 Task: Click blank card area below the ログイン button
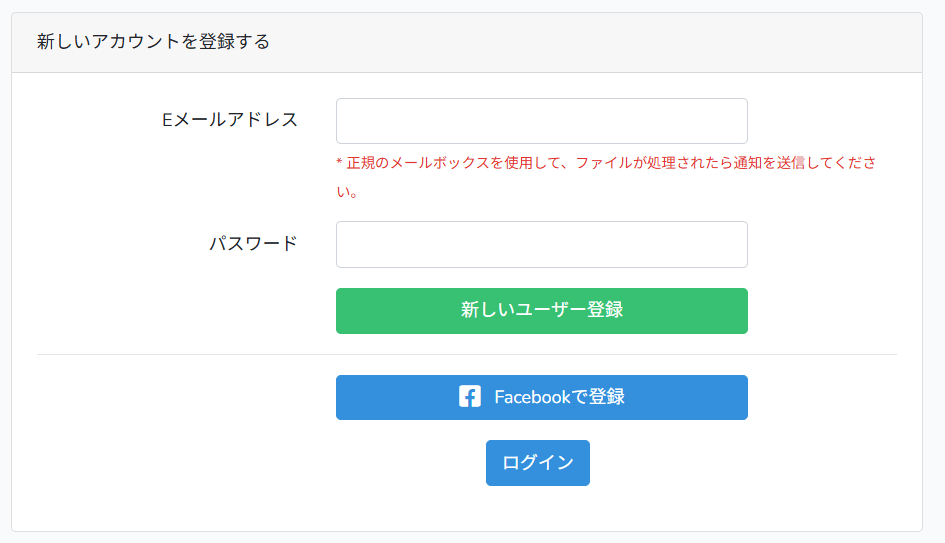pos(537,510)
